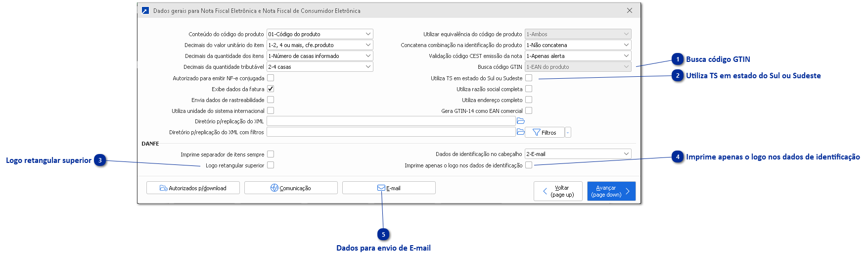Open Utilizar equivalência do código de produto dropdown
Image resolution: width=868 pixels, height=261 pixels.
578,34
